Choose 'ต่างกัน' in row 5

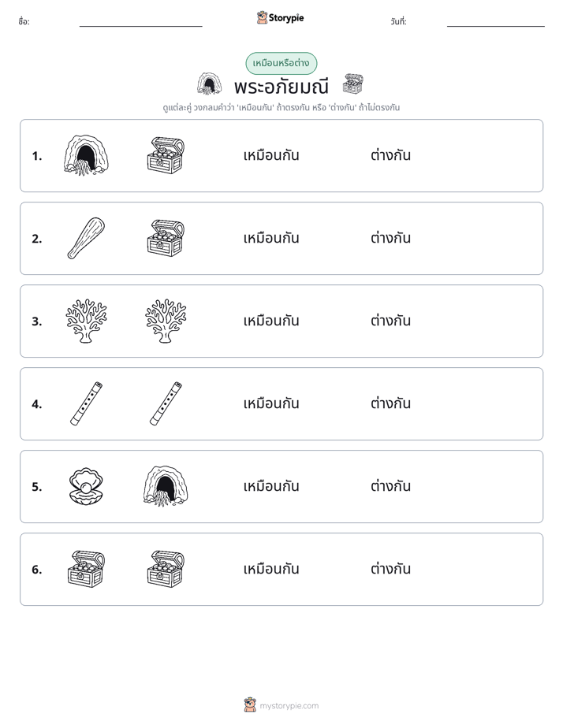(390, 486)
